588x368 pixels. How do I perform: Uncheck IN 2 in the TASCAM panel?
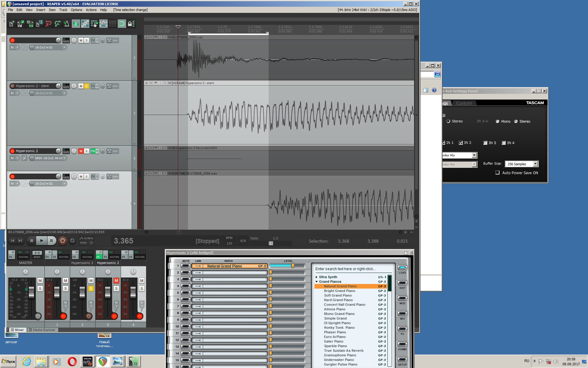(x=461, y=143)
